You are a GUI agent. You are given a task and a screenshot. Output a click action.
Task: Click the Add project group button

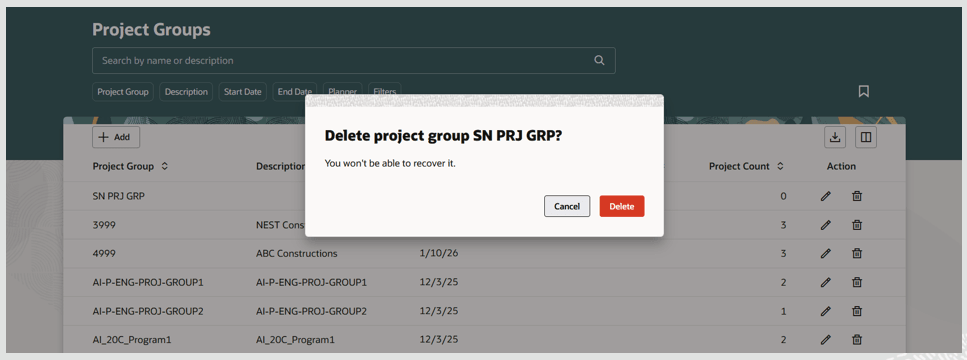coord(116,137)
